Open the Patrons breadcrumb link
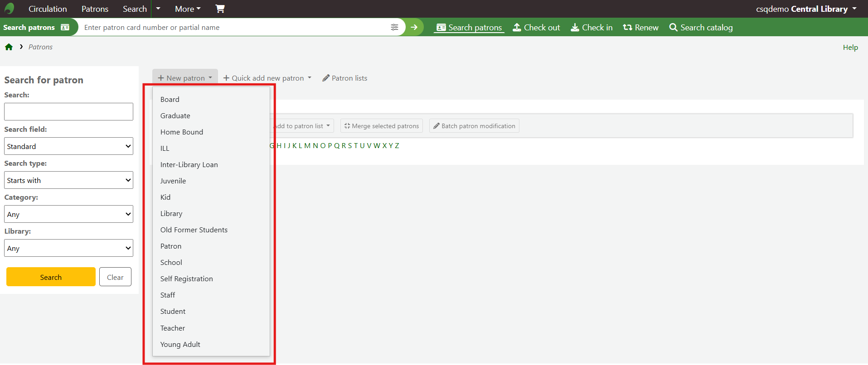The width and height of the screenshot is (868, 365). pos(40,47)
